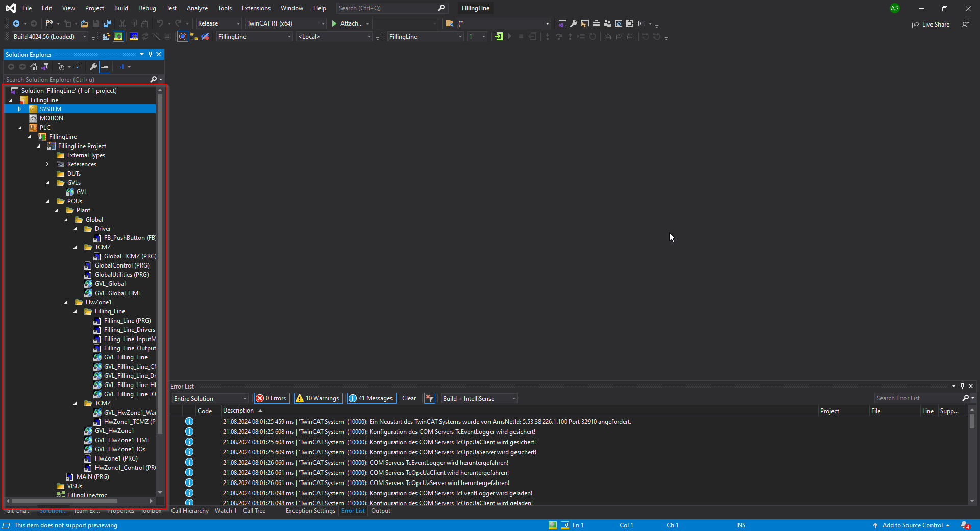Toggle Preview Selected Items in Solution Explorer
Image resolution: width=980 pixels, height=531 pixels.
coord(105,67)
